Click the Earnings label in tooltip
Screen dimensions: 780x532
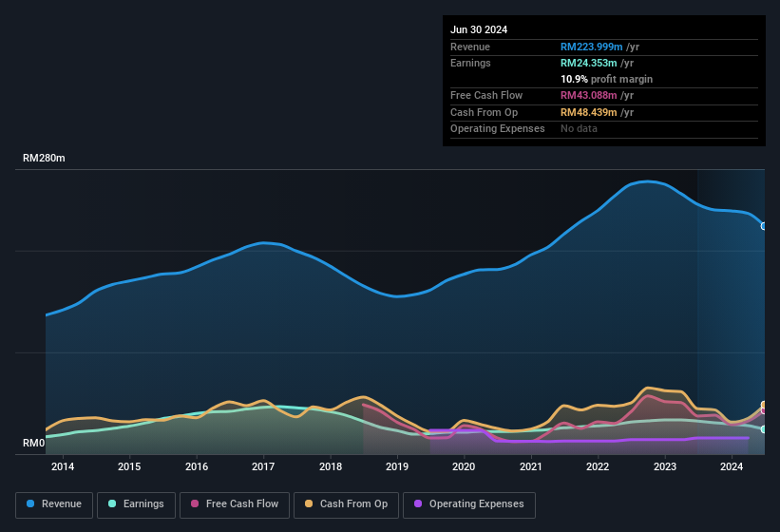(x=470, y=63)
